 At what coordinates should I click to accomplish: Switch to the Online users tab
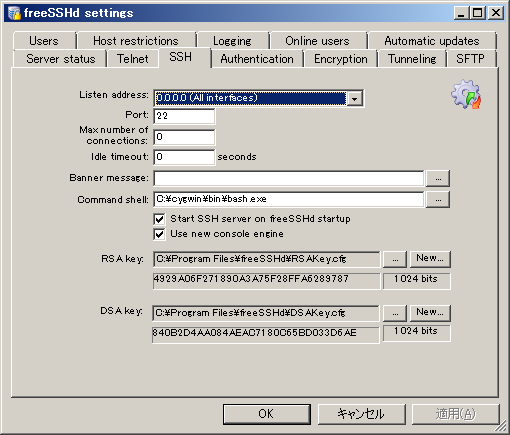pyautogui.click(x=317, y=41)
